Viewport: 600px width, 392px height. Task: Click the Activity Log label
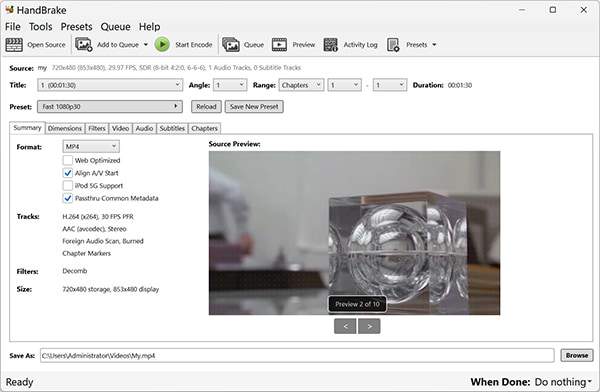point(360,45)
